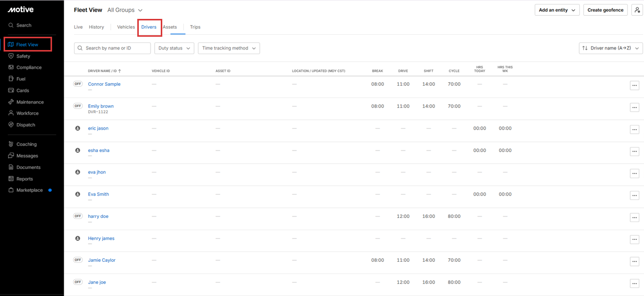Open Maintenance via its wrench icon

point(11,102)
